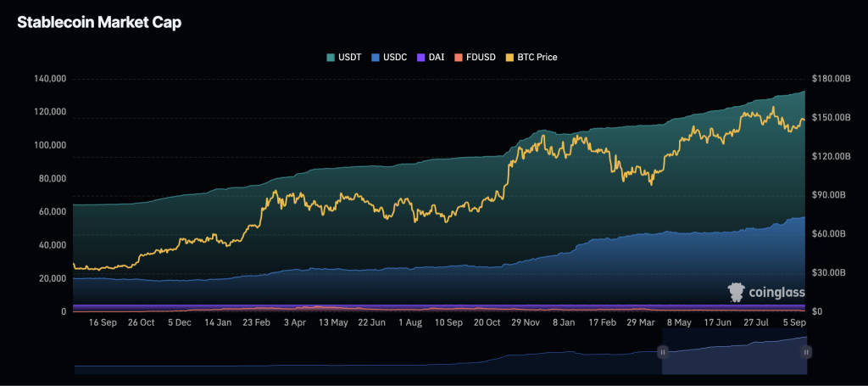Click the BTC Price legend label
Screen dimensions: 868x386
click(x=537, y=57)
